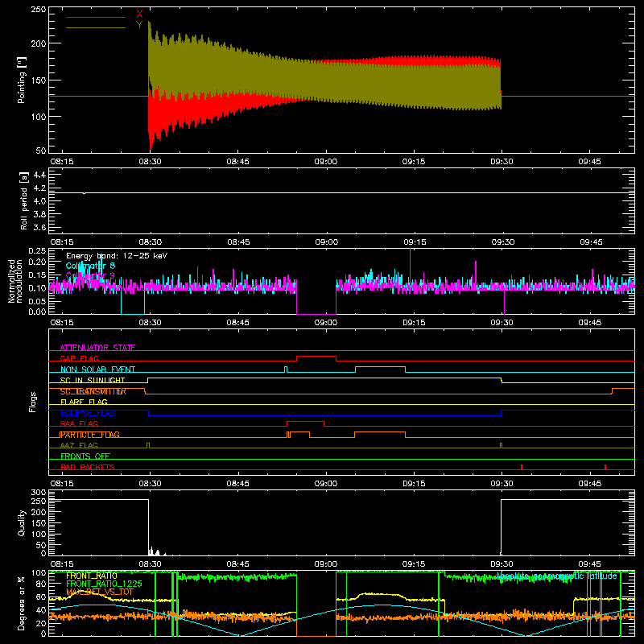Viewport: 644px width, 644px height.
Task: Click the 09:15 time label under Roll period plot
Action: 415,242
